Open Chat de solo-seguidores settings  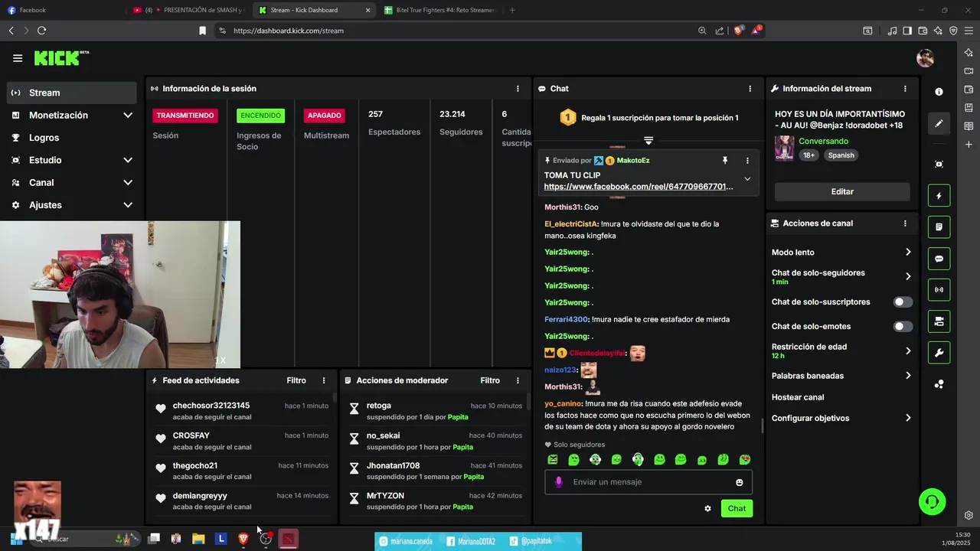[x=841, y=276]
